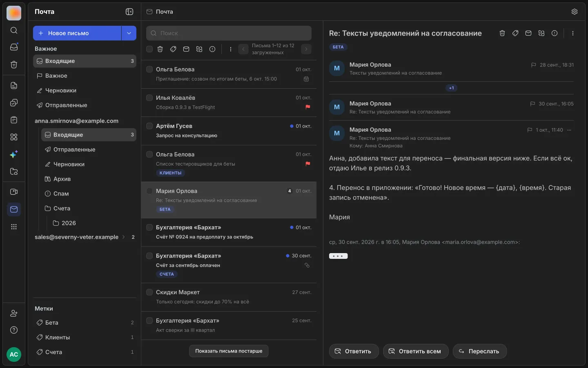Image resolution: width=588 pixels, height=368 pixels.
Task: Click the trash icon in the list toolbar
Action: 160,49
